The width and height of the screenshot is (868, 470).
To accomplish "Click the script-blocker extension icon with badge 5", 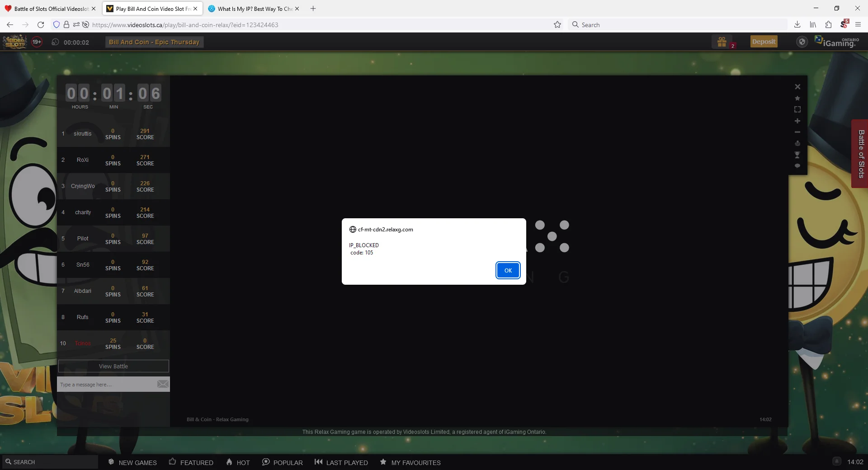I will pyautogui.click(x=844, y=24).
